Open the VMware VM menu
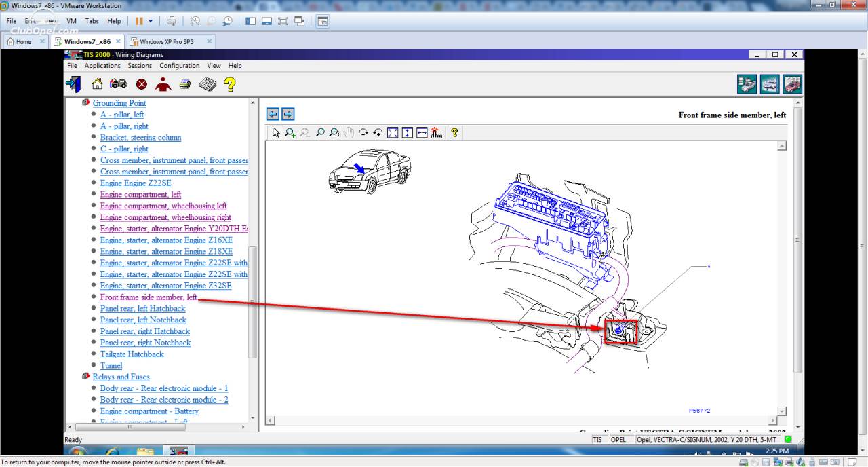 click(x=71, y=21)
